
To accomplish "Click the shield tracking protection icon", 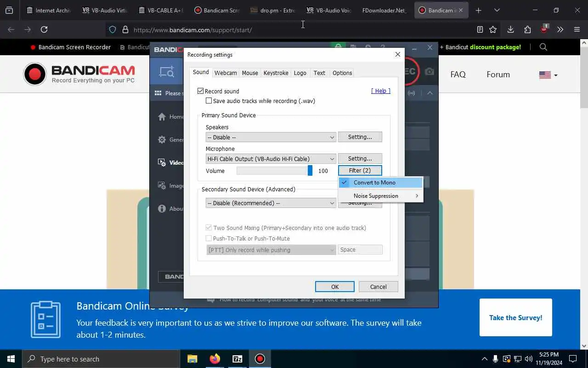I will 113,29.
